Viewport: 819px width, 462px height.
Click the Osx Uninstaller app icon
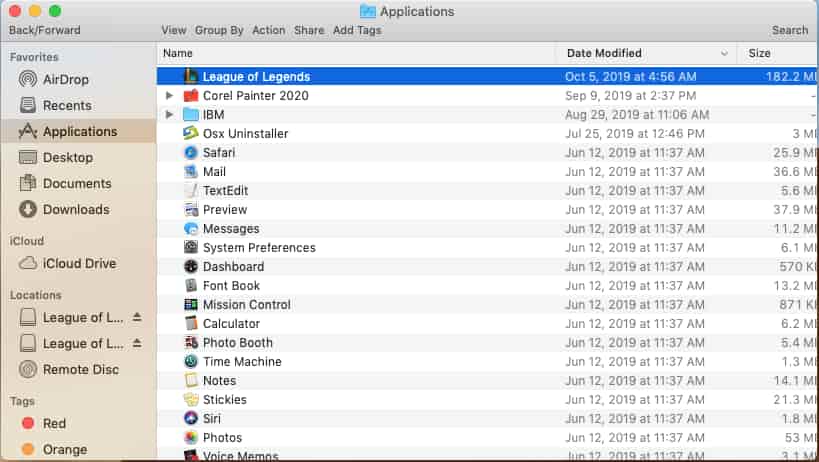[191, 133]
